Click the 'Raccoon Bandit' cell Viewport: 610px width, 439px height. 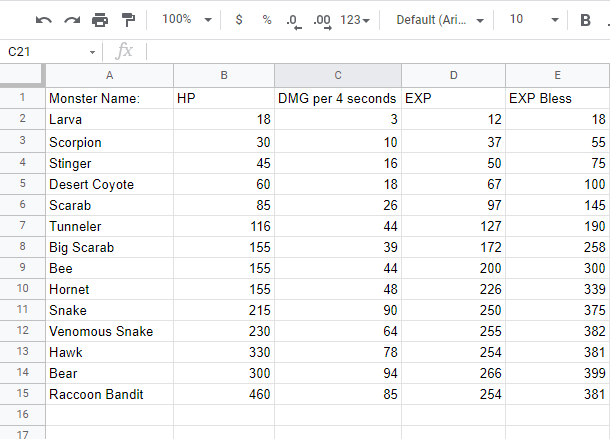110,394
